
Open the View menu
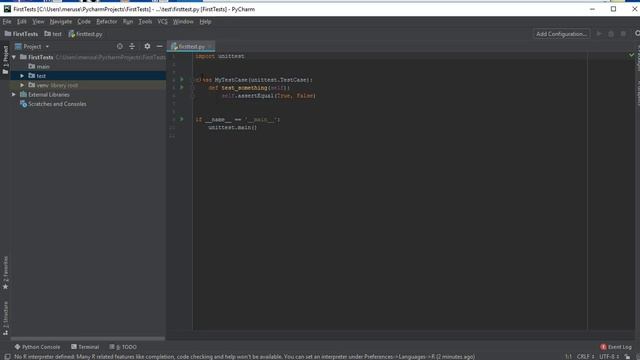[x=38, y=22]
